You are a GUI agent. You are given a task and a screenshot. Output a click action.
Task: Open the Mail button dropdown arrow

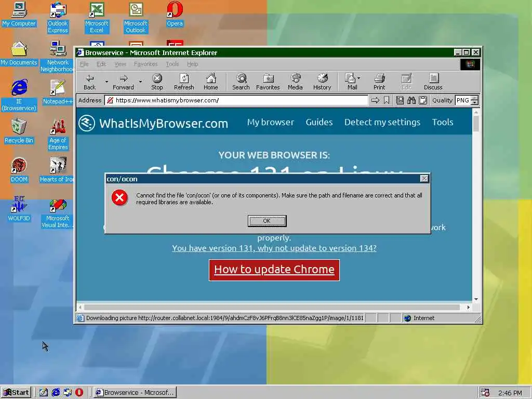[359, 78]
